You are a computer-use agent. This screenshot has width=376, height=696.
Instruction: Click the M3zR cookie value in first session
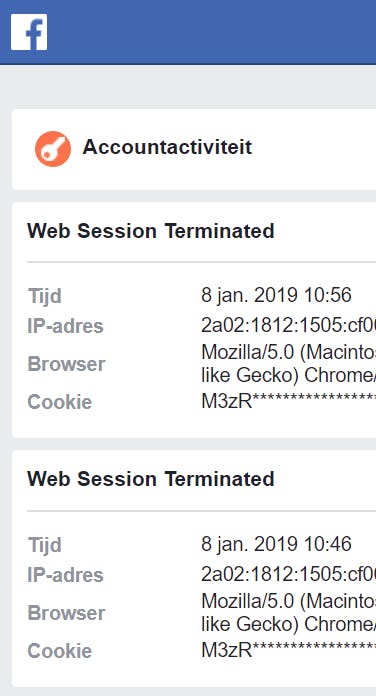point(289,401)
